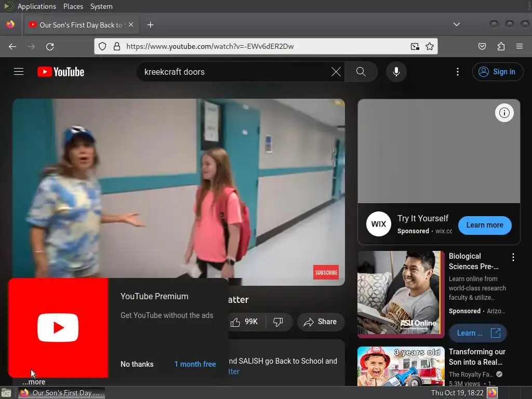Go back with the browser back arrow

coord(12,46)
